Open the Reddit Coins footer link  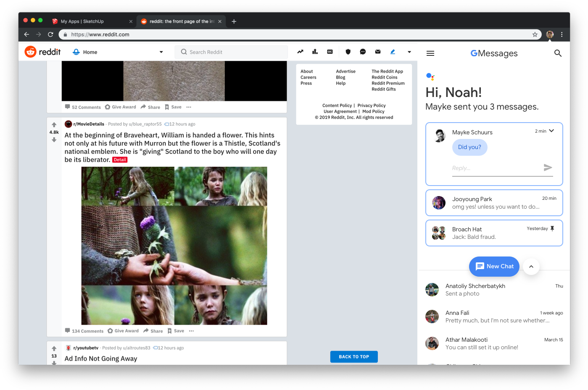coord(385,77)
